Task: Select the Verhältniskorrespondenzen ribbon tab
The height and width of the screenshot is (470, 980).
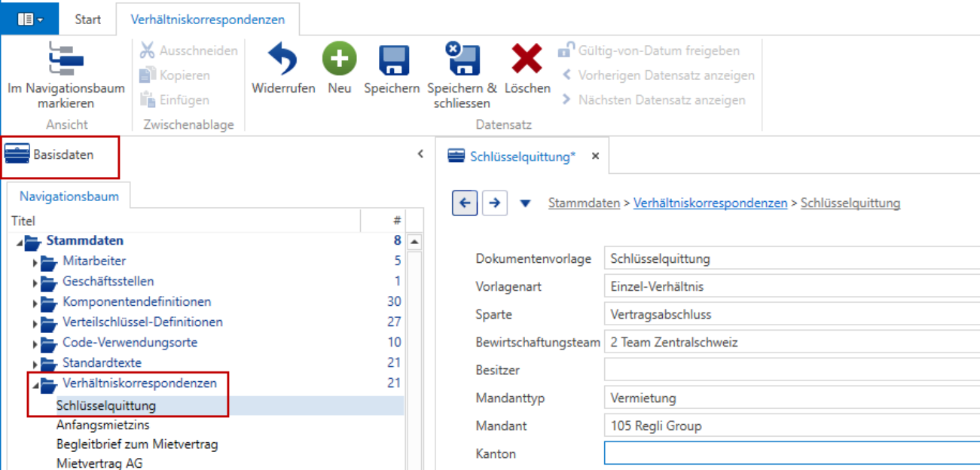Action: pos(208,20)
